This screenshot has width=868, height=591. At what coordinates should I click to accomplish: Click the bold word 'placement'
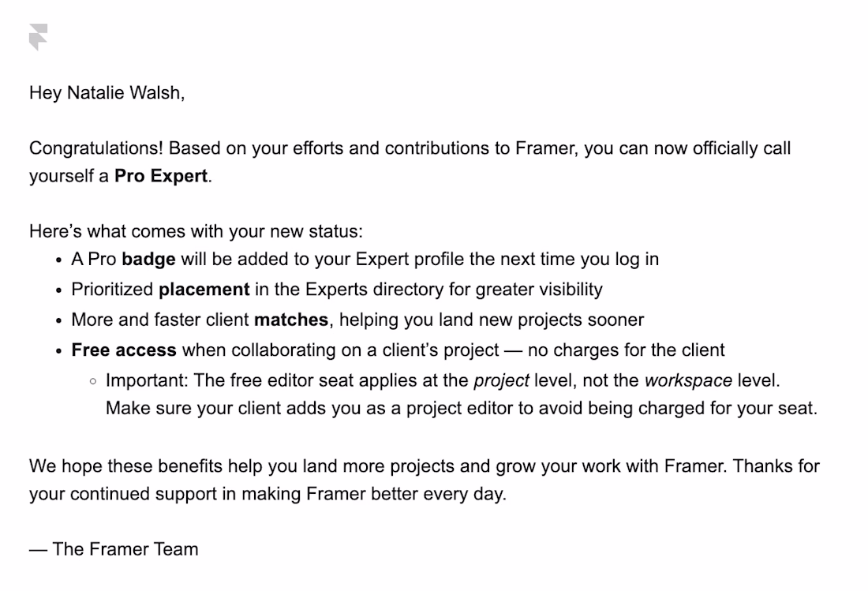pyautogui.click(x=204, y=290)
